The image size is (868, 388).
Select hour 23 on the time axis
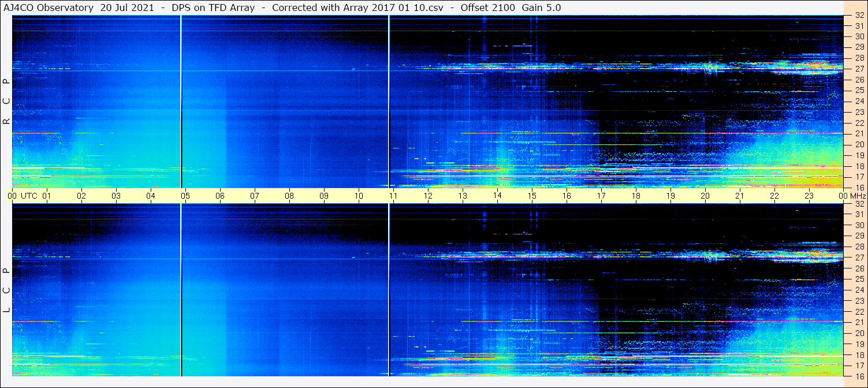click(809, 196)
